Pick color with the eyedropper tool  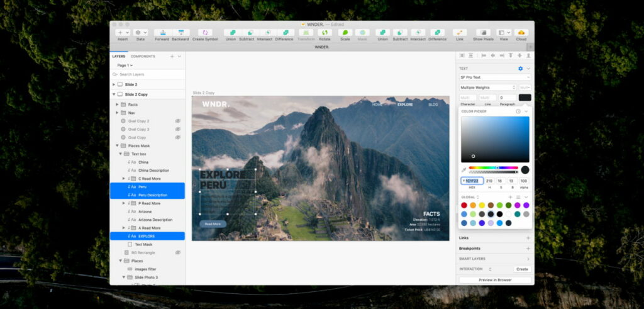(x=464, y=169)
